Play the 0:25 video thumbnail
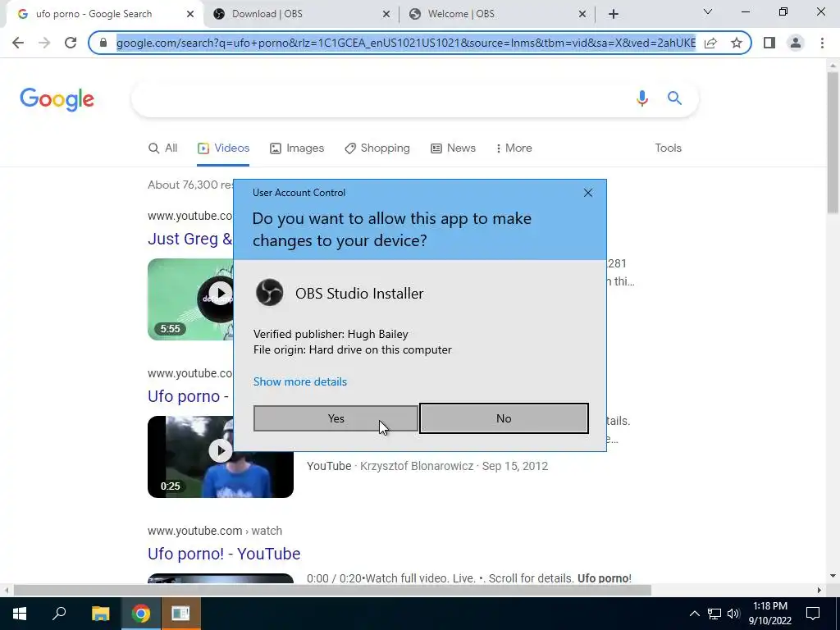This screenshot has height=630, width=840. coord(220,456)
